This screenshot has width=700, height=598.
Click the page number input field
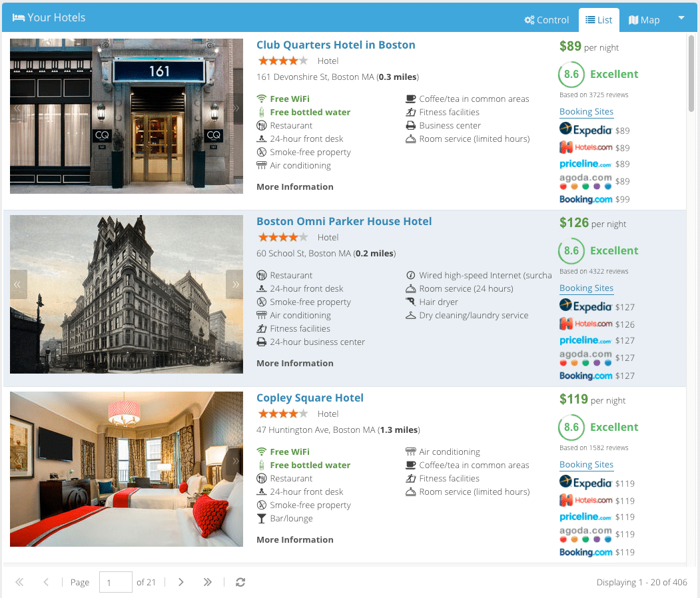(x=116, y=582)
